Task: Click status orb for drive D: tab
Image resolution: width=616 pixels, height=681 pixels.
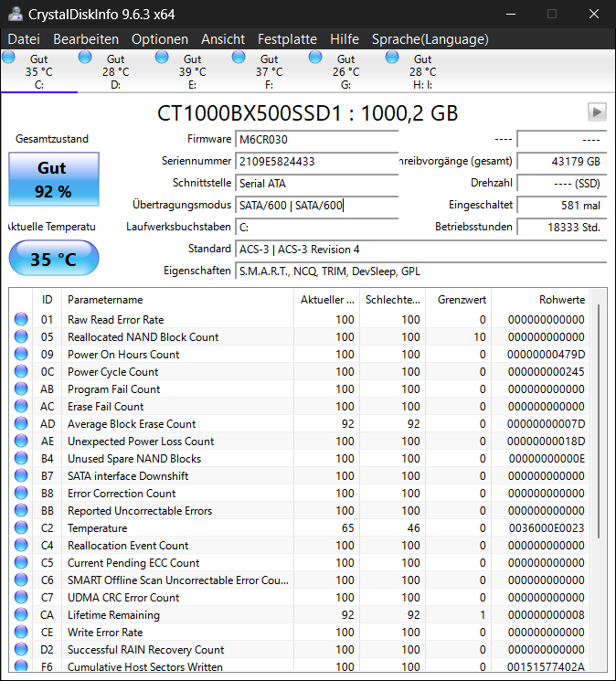Action: tap(85, 57)
